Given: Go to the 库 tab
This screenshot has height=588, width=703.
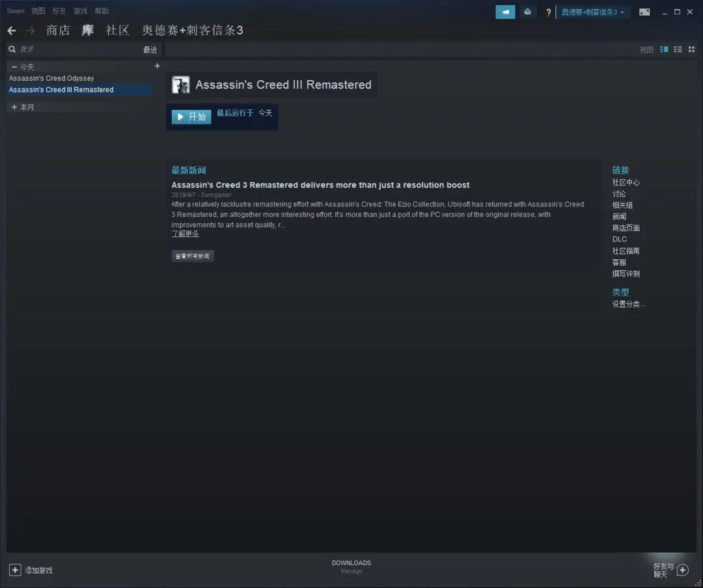Looking at the screenshot, I should [x=88, y=31].
